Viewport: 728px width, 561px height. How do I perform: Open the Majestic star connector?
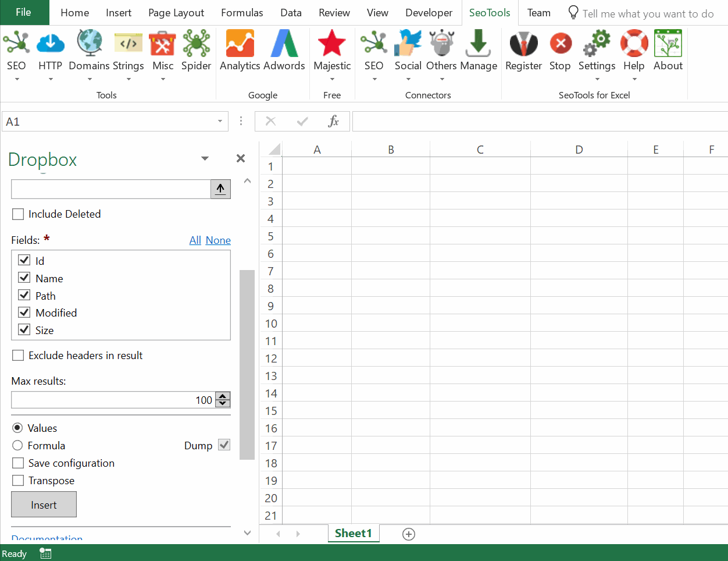332,43
